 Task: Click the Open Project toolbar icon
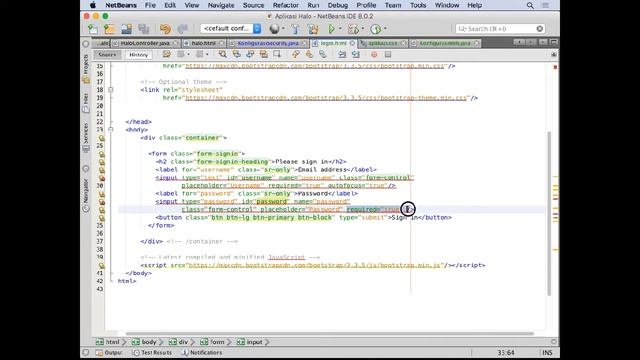click(127, 29)
